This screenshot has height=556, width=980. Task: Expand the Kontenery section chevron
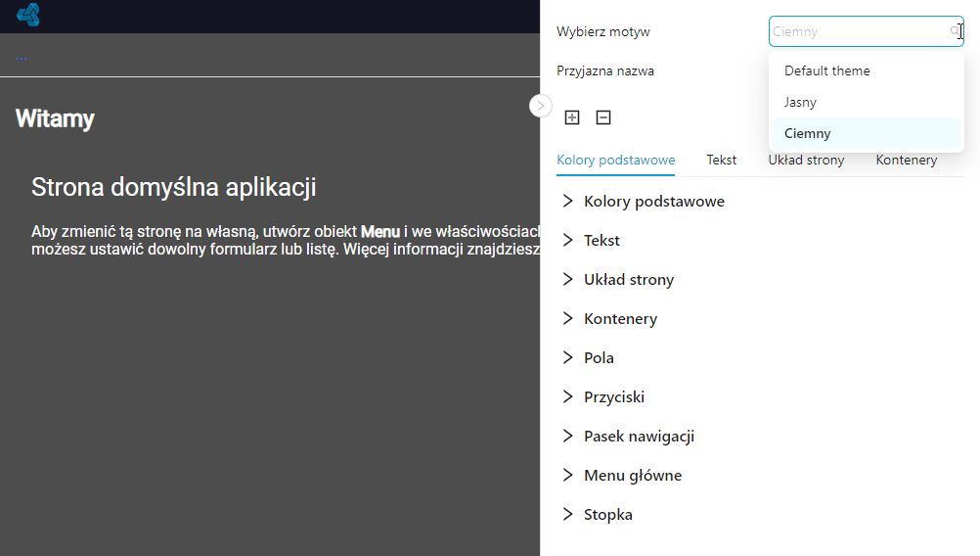tap(567, 318)
